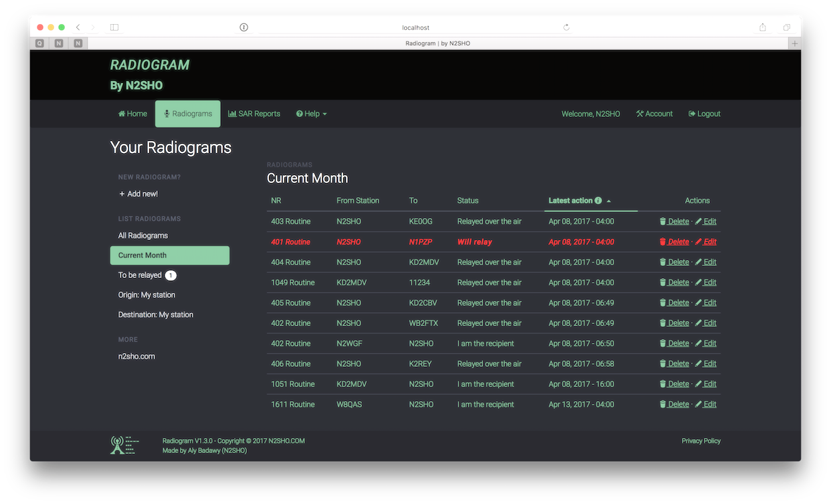The image size is (831, 504).
Task: Click the localhost address bar
Action: (415, 27)
